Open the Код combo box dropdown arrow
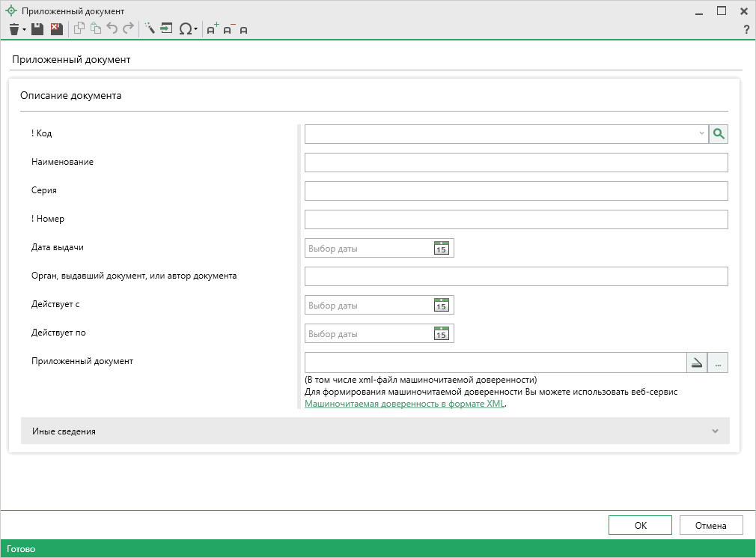The image size is (756, 558). (701, 133)
